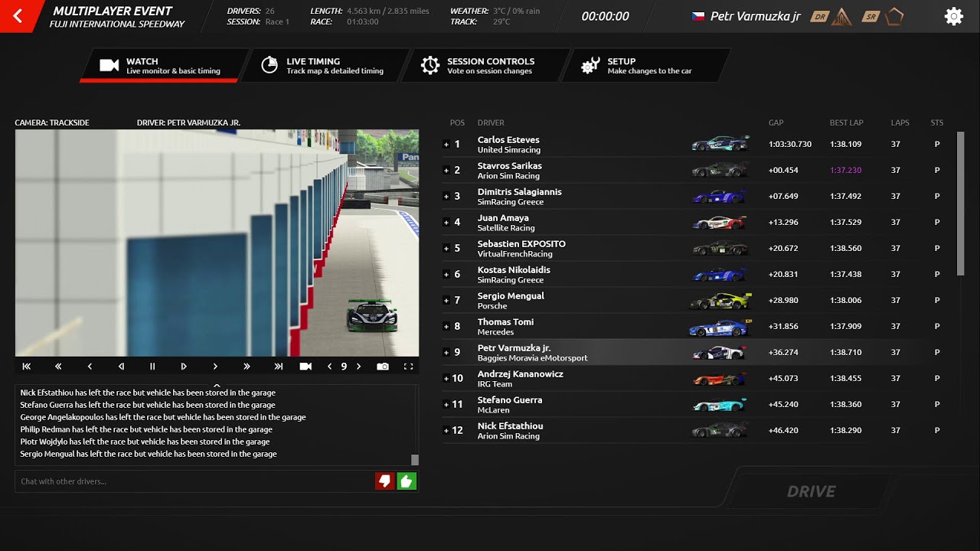Click the chat message input field
This screenshot has width=980, height=551.
[x=194, y=481]
